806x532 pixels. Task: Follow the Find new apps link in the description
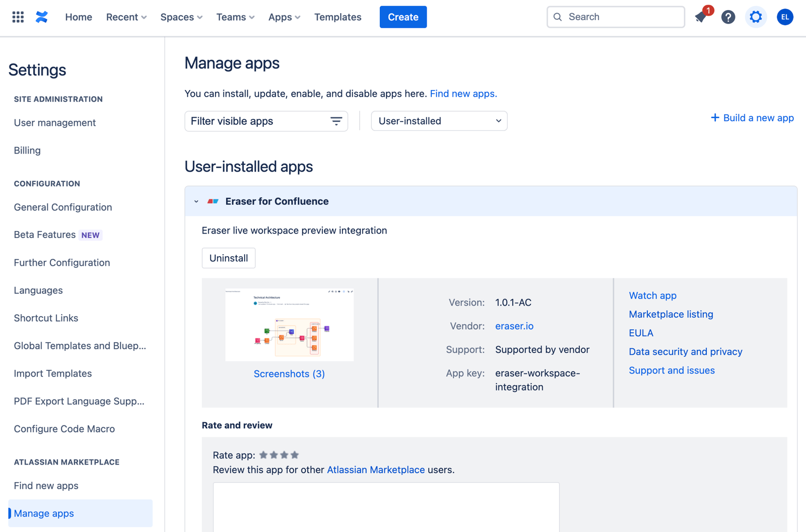pyautogui.click(x=463, y=94)
